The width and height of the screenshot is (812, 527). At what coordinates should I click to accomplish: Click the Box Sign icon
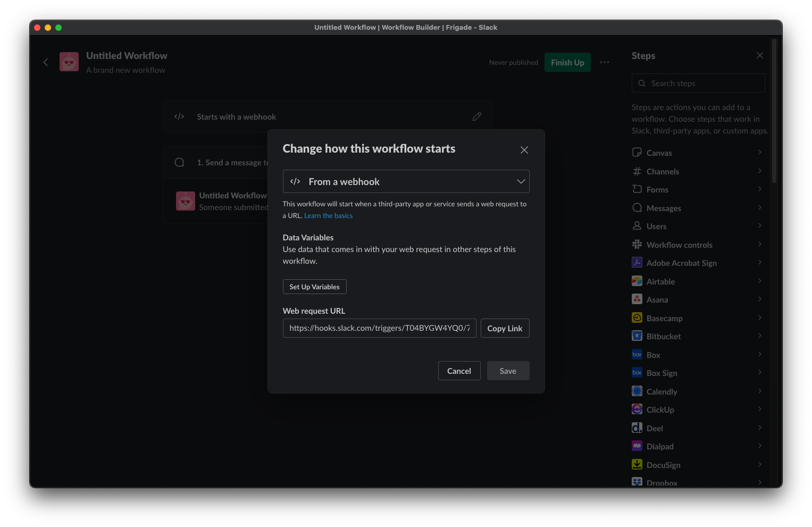click(637, 372)
